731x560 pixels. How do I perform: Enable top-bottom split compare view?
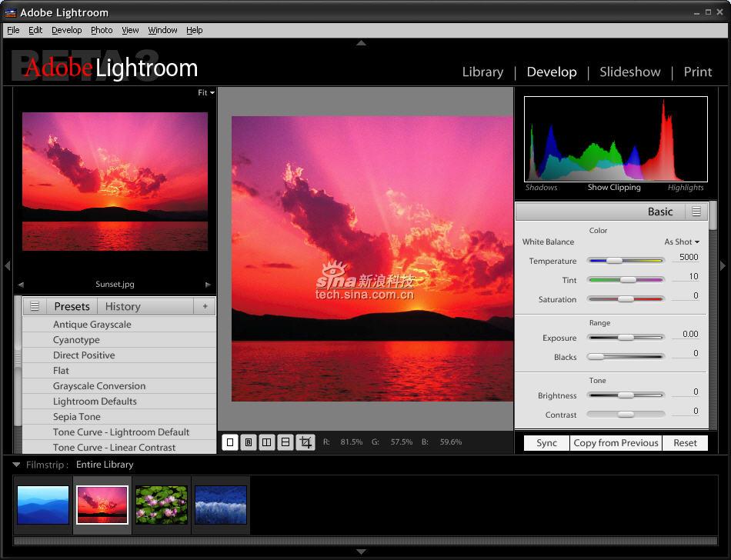pyautogui.click(x=285, y=442)
